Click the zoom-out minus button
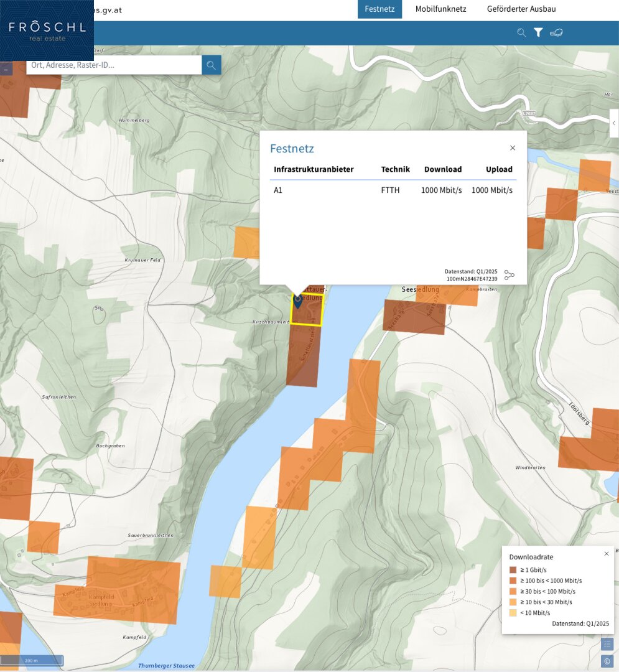Screen dimensions: 619x672 coord(6,70)
